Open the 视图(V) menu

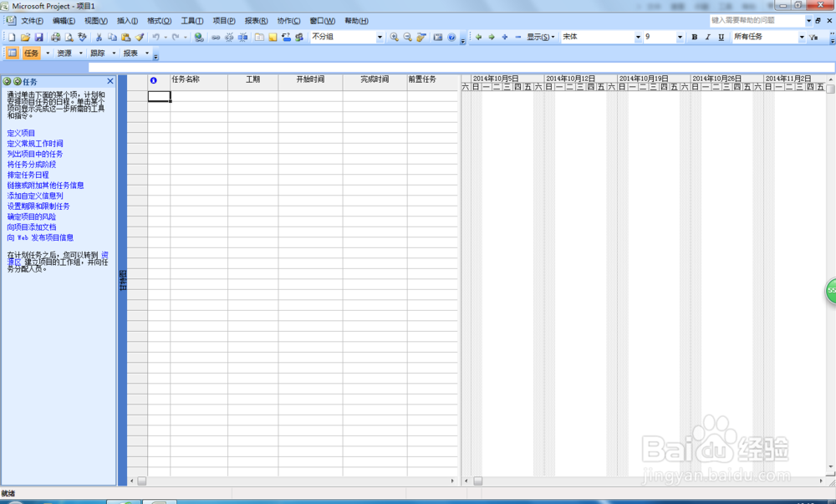click(x=95, y=21)
